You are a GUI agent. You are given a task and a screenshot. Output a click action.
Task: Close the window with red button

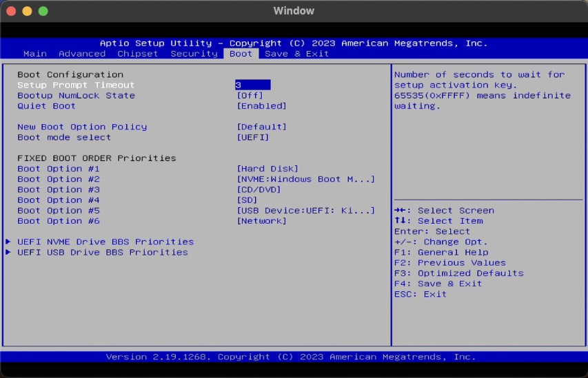click(11, 11)
